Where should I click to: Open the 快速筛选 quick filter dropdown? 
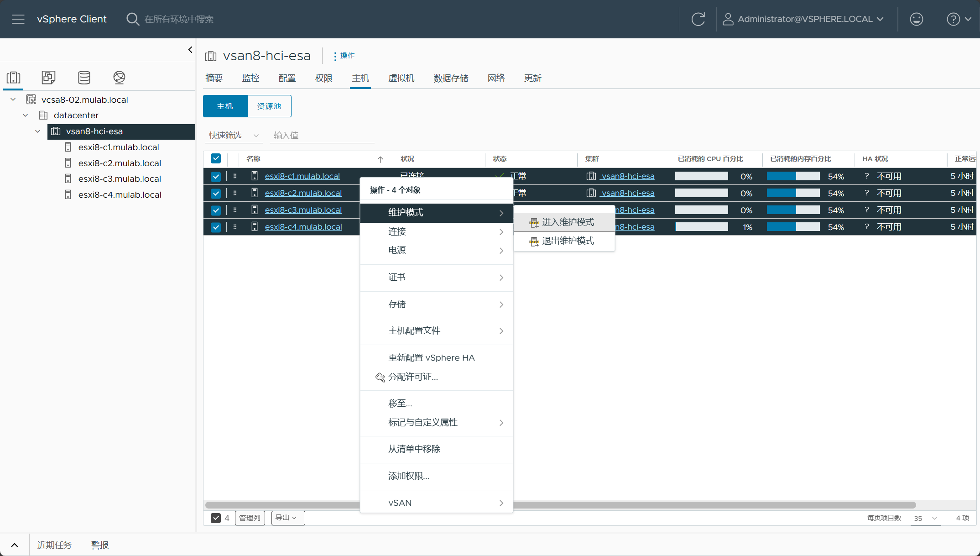pos(234,136)
